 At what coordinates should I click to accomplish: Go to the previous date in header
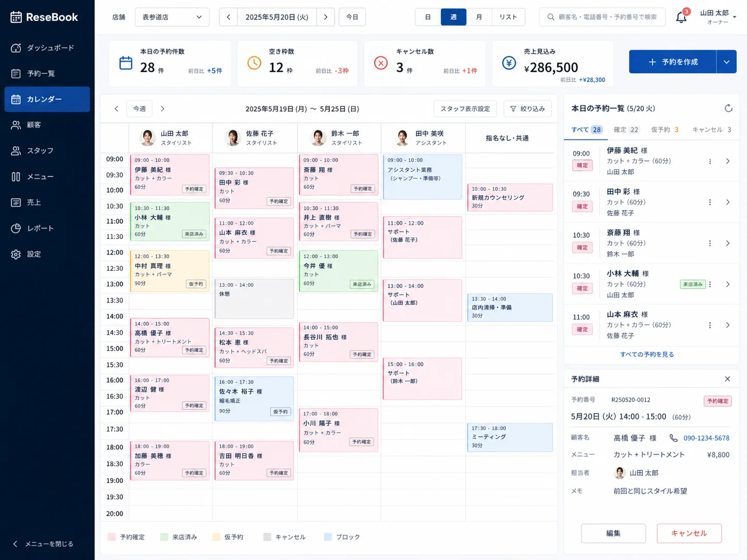coord(228,17)
